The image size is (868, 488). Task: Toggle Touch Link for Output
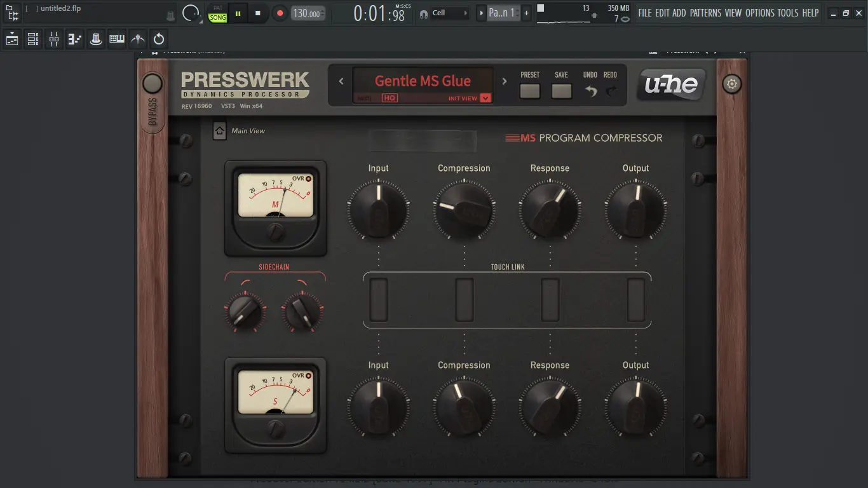(636, 300)
